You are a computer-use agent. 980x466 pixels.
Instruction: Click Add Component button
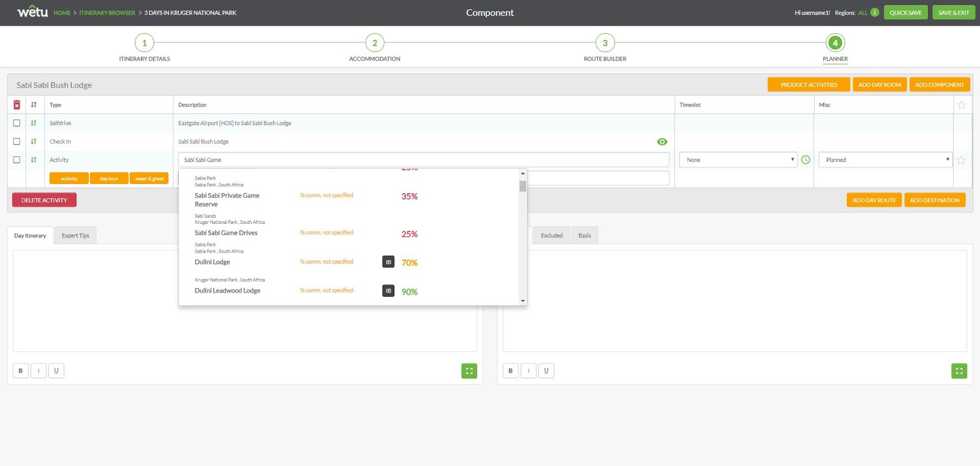[x=940, y=85]
